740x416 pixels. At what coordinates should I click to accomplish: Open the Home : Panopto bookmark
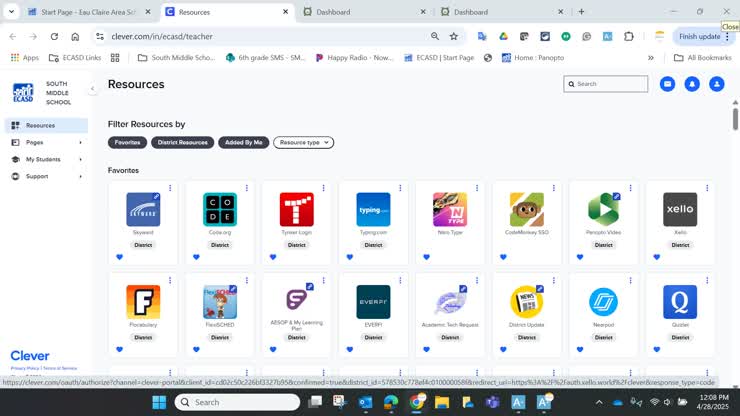pos(533,58)
